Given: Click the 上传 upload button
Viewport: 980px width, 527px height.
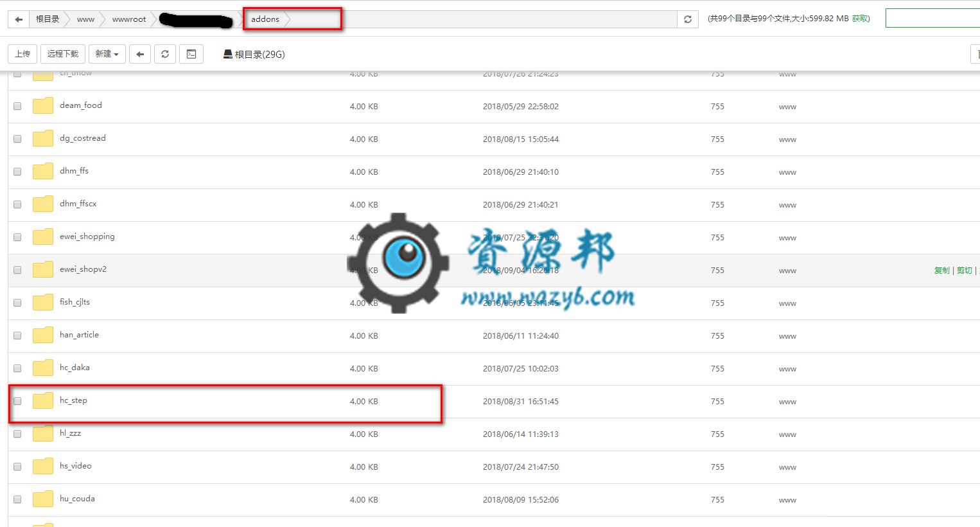Looking at the screenshot, I should [22, 54].
